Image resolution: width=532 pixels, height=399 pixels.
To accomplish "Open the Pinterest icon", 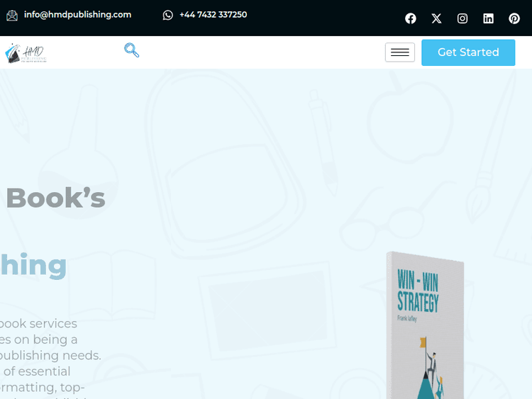I will click(x=514, y=18).
